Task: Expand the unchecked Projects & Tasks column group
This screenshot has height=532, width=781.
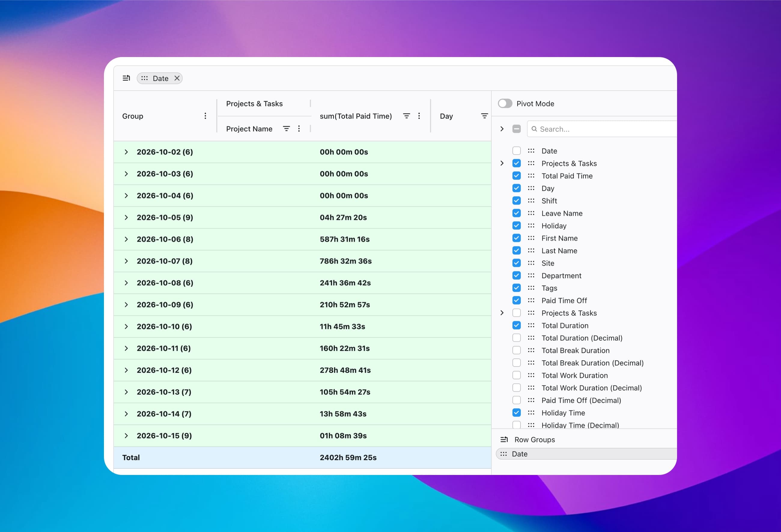Action: 502,313
